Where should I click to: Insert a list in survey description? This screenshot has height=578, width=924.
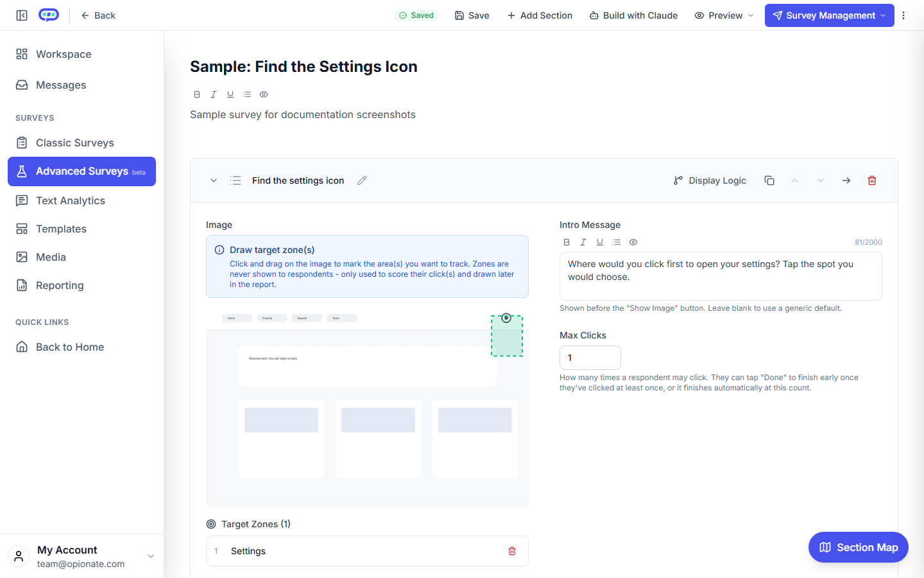pyautogui.click(x=247, y=94)
